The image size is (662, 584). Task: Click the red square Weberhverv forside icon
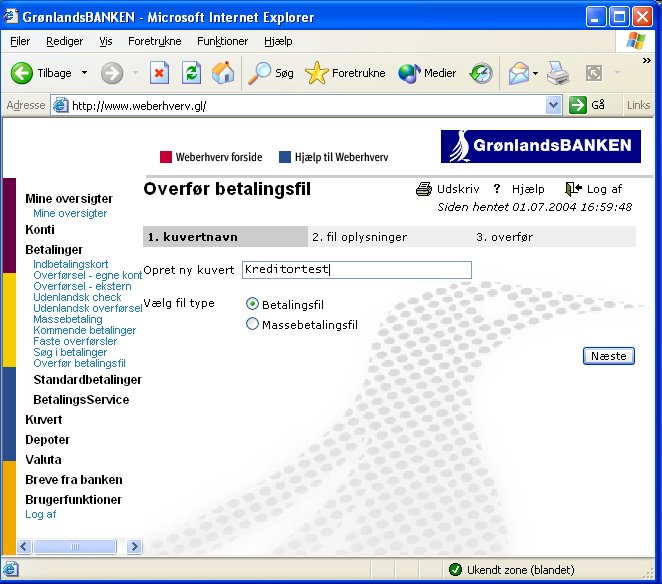(x=166, y=157)
